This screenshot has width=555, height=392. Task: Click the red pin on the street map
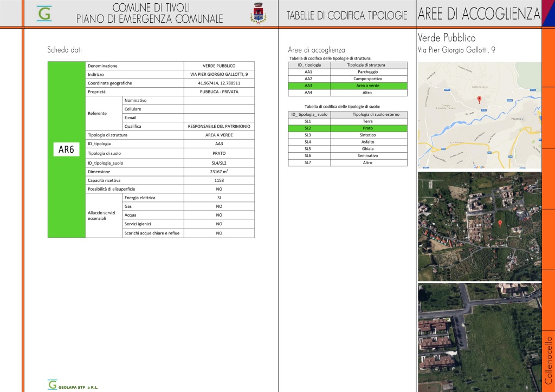479,100
